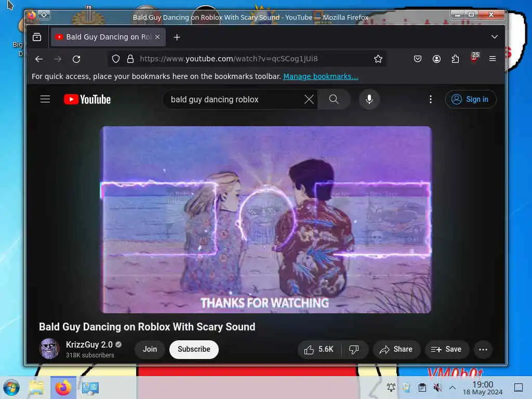
Task: Open YouTube settings three-dot menu
Action: point(431,99)
